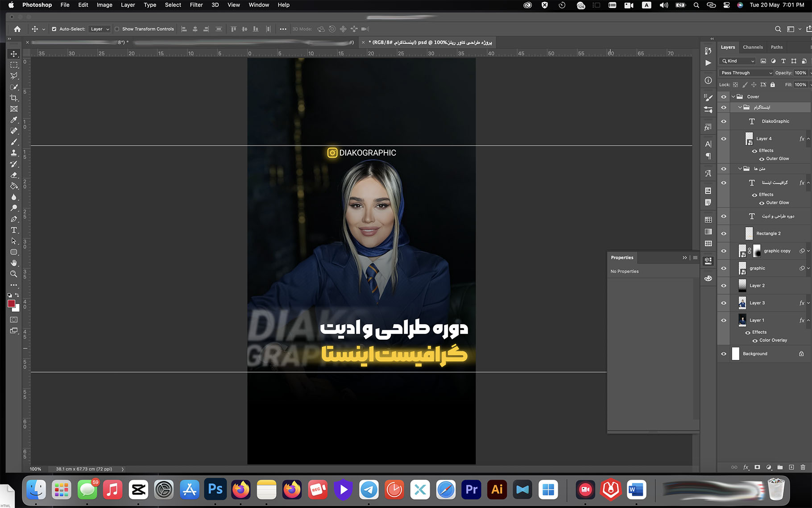The image size is (812, 508).
Task: Open the Filter menu
Action: pos(196,5)
